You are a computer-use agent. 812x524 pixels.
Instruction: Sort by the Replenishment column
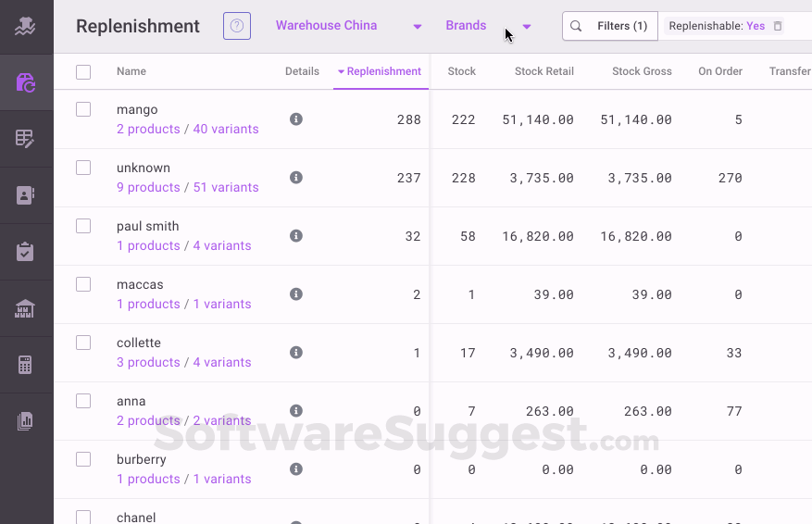click(x=381, y=71)
